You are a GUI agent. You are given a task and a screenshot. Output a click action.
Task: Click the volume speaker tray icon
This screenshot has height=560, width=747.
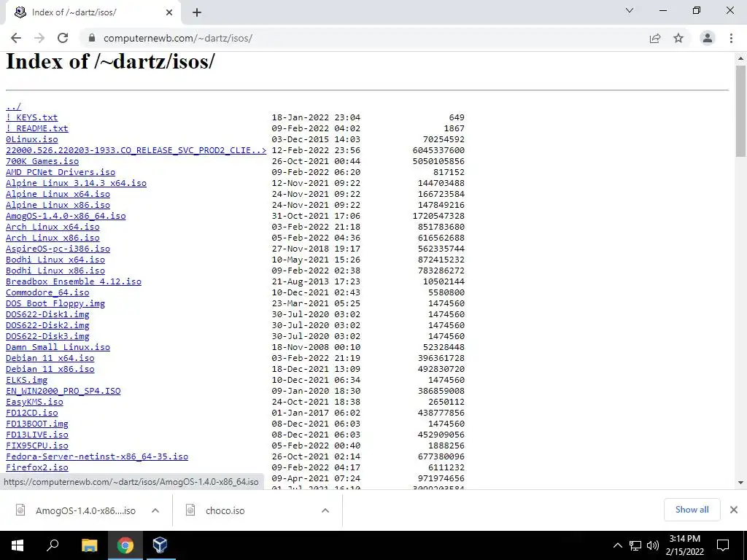(x=653, y=545)
